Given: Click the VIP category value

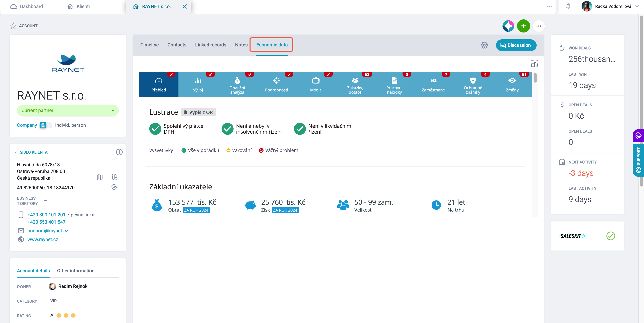Looking at the screenshot, I should point(53,301).
